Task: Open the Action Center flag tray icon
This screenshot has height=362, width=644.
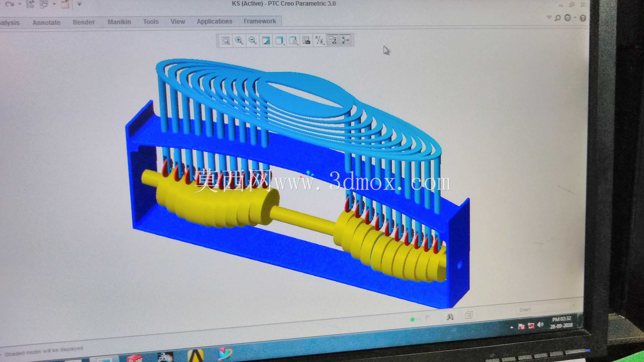Action: coord(521,326)
